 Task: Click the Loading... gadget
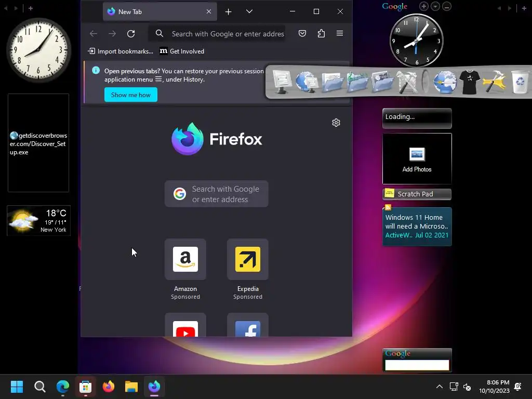point(417,118)
